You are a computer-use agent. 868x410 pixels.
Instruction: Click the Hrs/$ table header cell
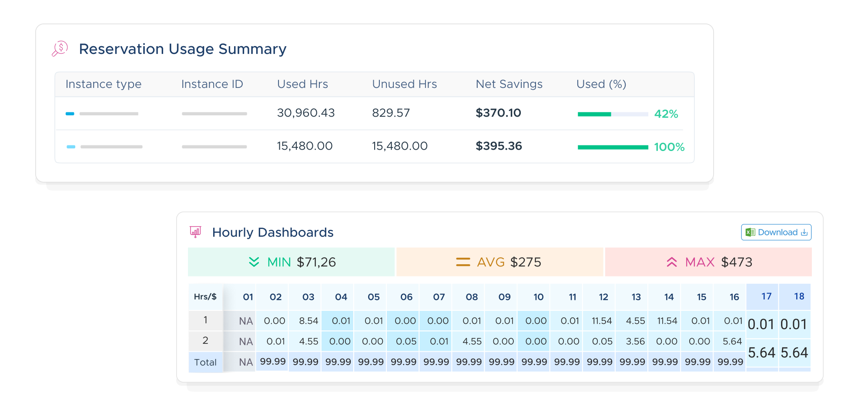[205, 297]
